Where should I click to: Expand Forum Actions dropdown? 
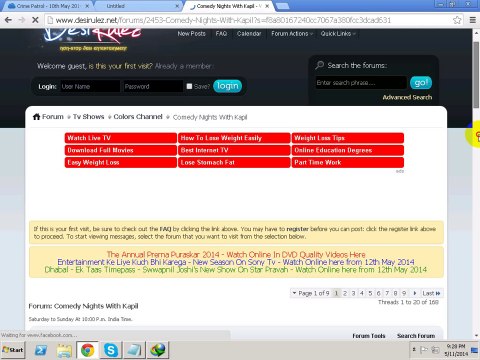pos(292,34)
